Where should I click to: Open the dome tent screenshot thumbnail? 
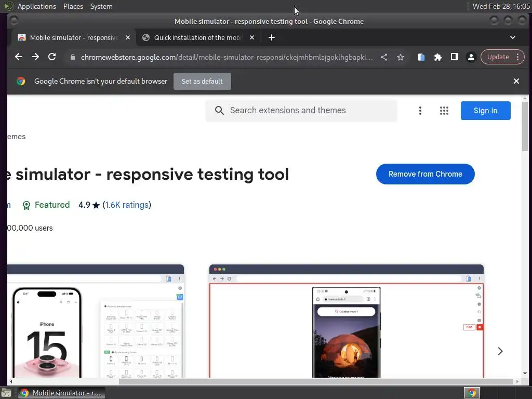[x=347, y=321]
